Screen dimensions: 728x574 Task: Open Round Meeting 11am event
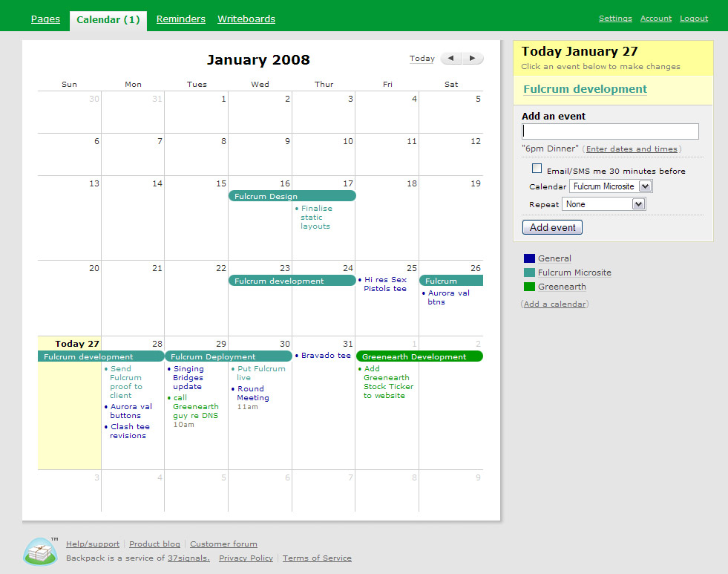click(251, 397)
